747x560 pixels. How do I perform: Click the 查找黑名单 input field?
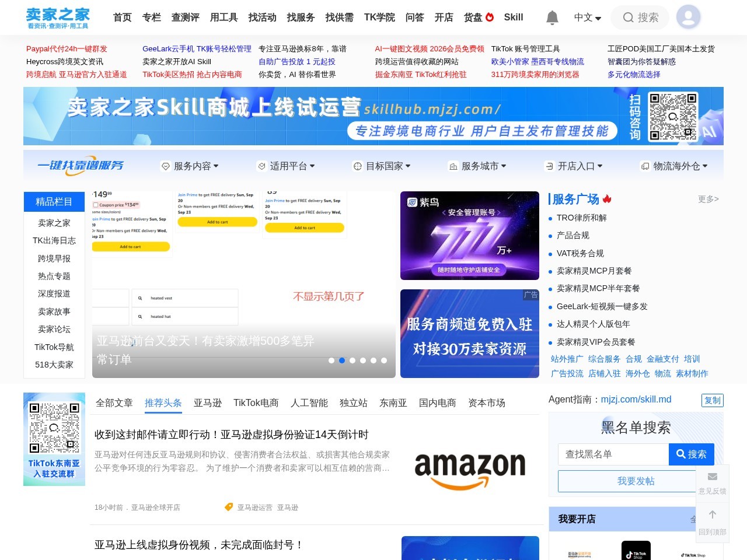[x=613, y=454]
